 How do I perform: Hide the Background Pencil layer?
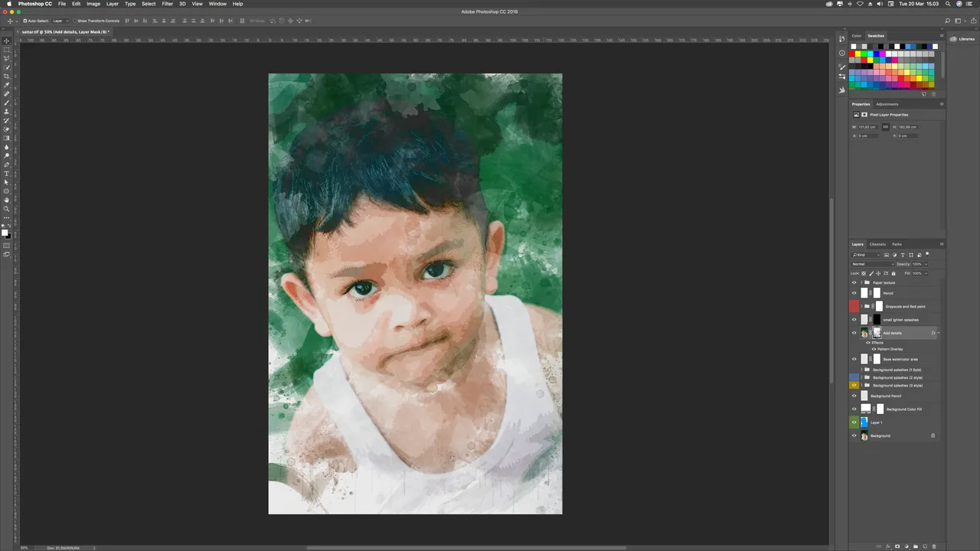(x=854, y=396)
